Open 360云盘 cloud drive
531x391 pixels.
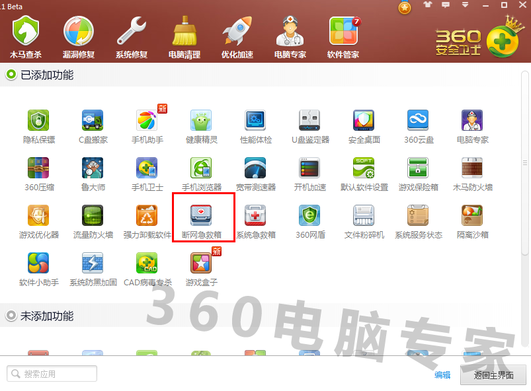pyautogui.click(x=419, y=126)
